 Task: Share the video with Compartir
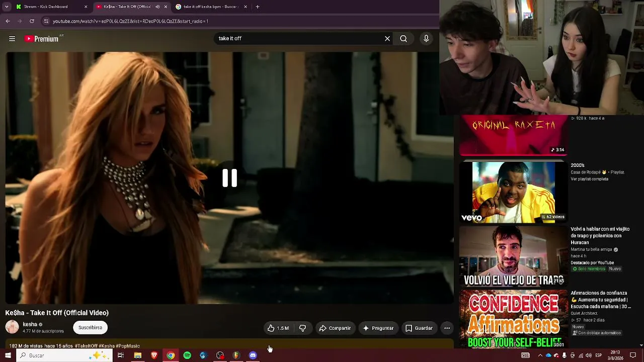click(x=335, y=328)
